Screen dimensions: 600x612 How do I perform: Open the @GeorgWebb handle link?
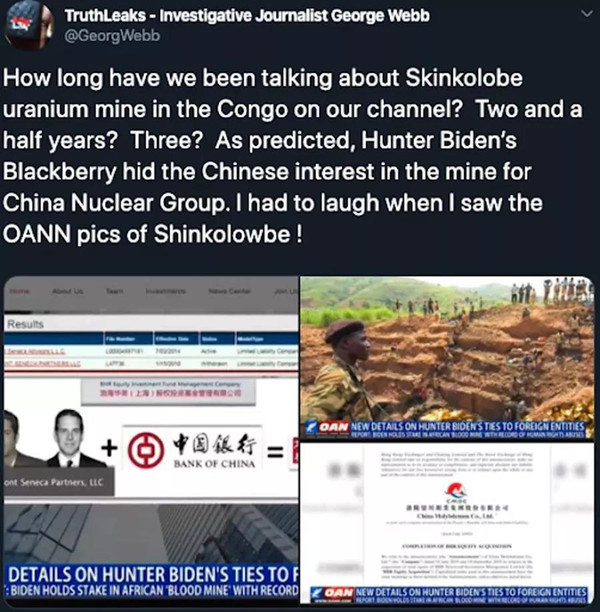[x=112, y=36]
